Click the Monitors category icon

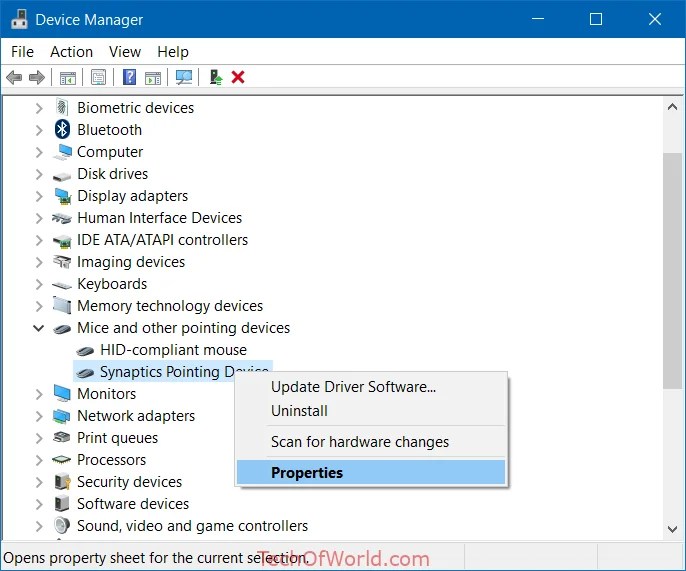coord(62,393)
